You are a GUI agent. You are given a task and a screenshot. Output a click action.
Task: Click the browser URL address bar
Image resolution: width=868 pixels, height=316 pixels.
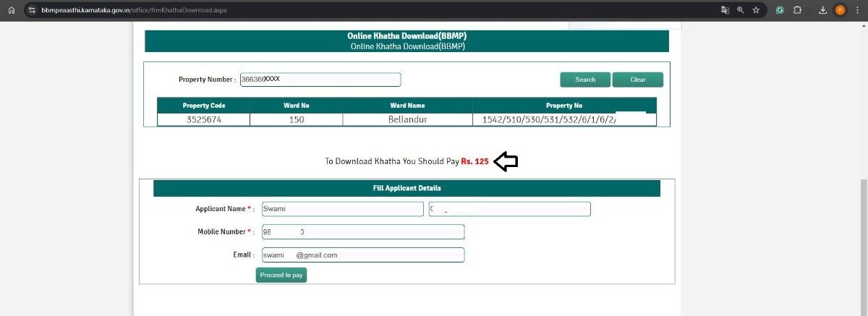click(x=362, y=10)
